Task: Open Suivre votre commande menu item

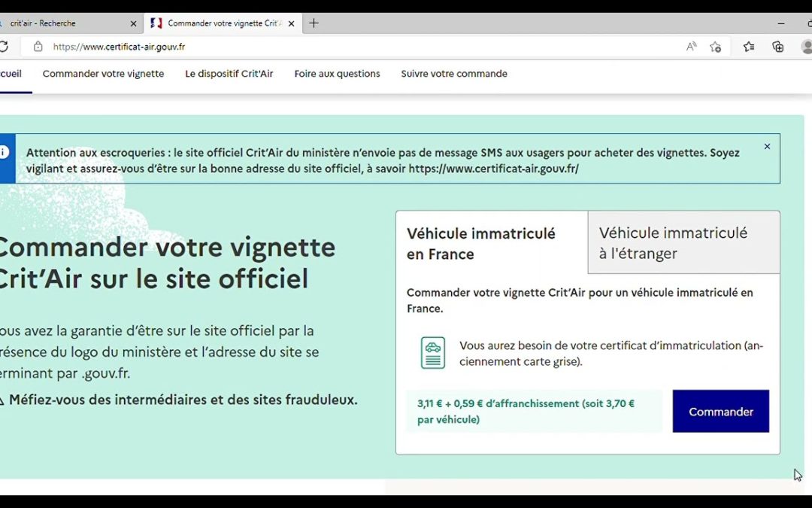Action: [x=453, y=74]
